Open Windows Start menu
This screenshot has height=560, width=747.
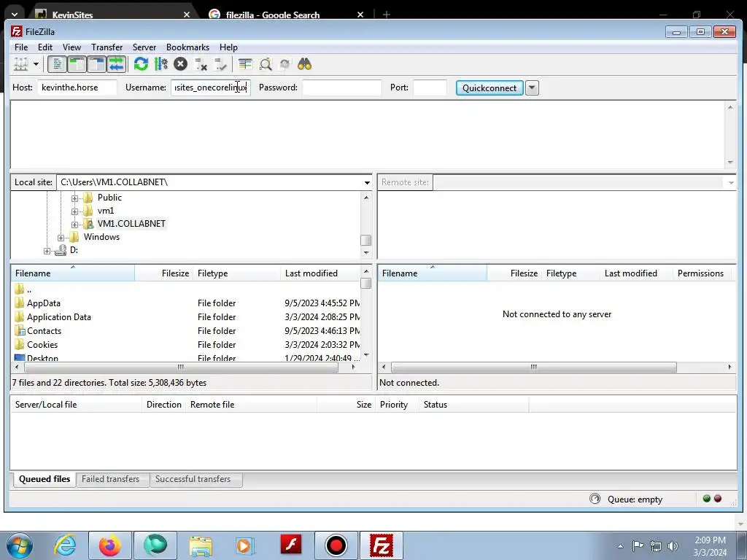click(x=20, y=545)
